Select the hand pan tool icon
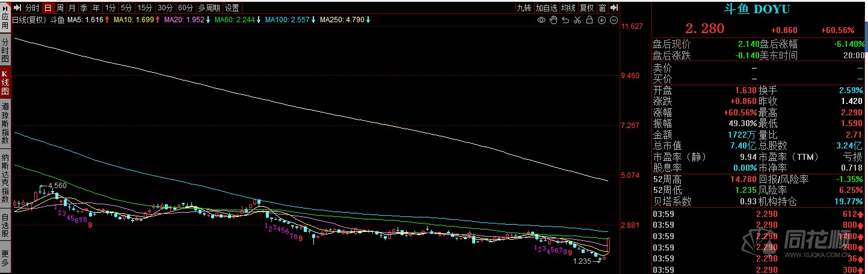Image resolution: width=868 pixels, height=274 pixels. click(553, 20)
